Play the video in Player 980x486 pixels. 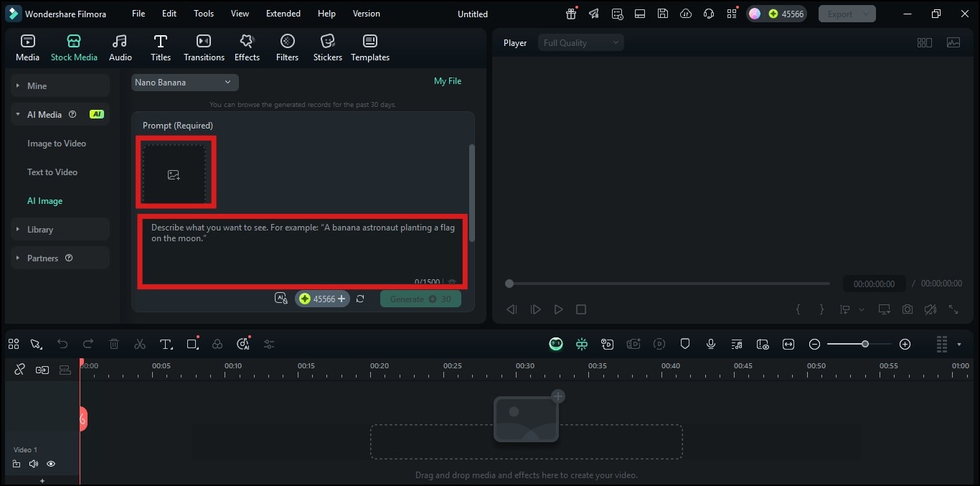(x=558, y=309)
